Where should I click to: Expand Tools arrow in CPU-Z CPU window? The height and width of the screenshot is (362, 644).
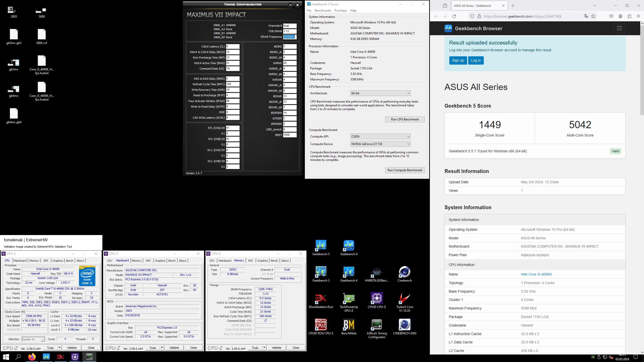pos(59,348)
